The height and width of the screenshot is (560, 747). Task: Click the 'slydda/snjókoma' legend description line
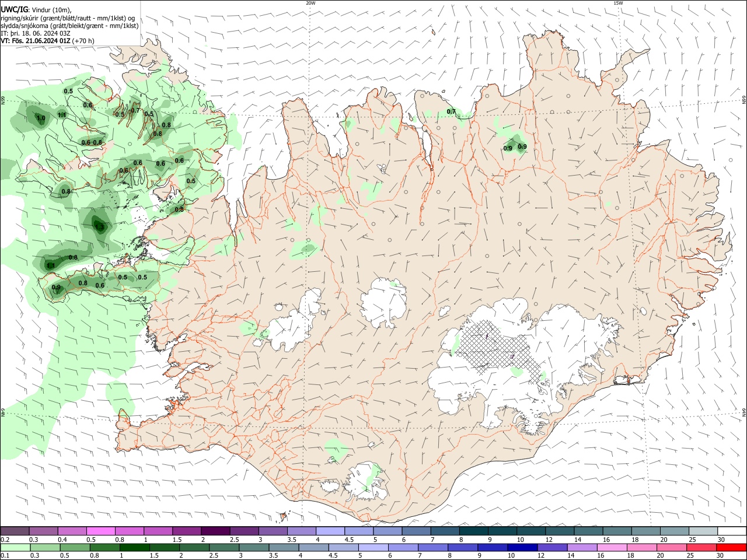click(x=69, y=26)
